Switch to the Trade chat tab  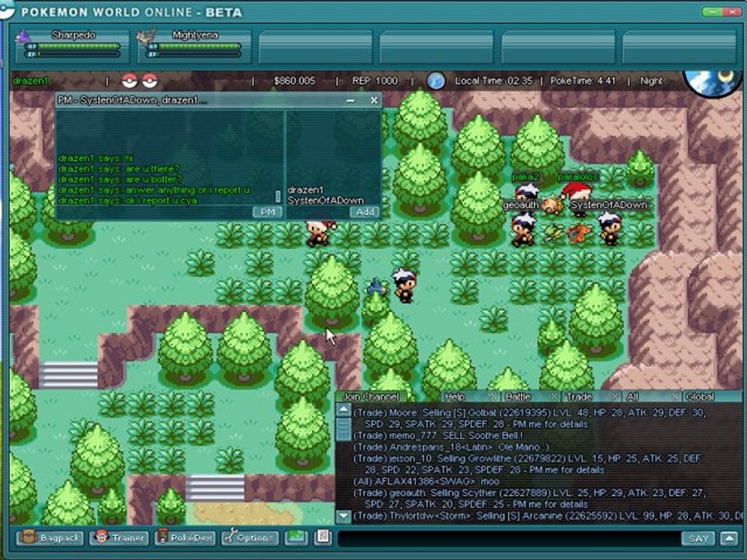click(579, 397)
